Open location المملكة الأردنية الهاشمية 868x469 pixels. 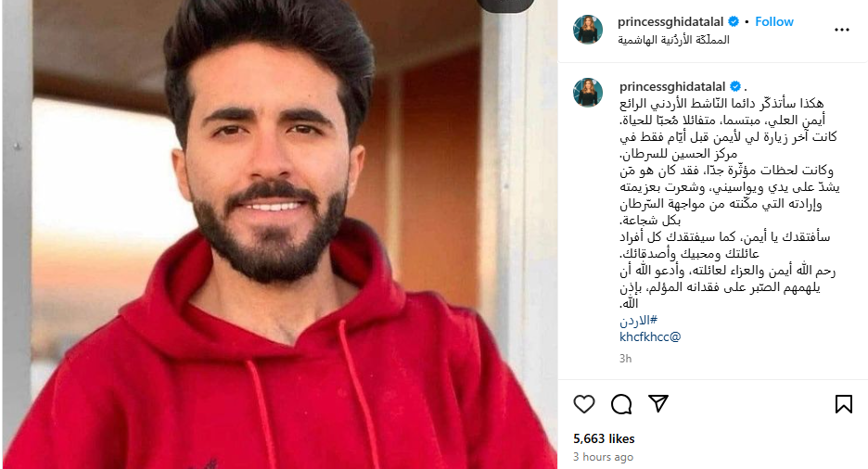tap(673, 40)
